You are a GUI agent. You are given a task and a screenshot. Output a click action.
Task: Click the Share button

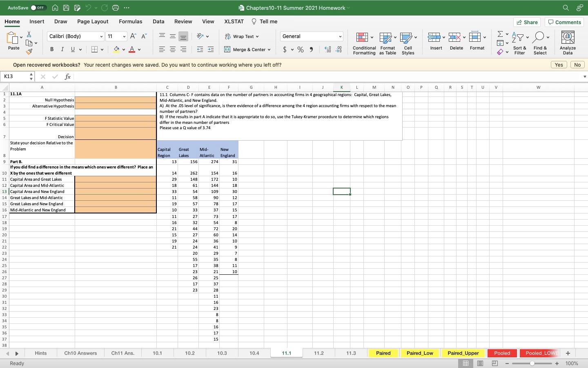coord(527,22)
